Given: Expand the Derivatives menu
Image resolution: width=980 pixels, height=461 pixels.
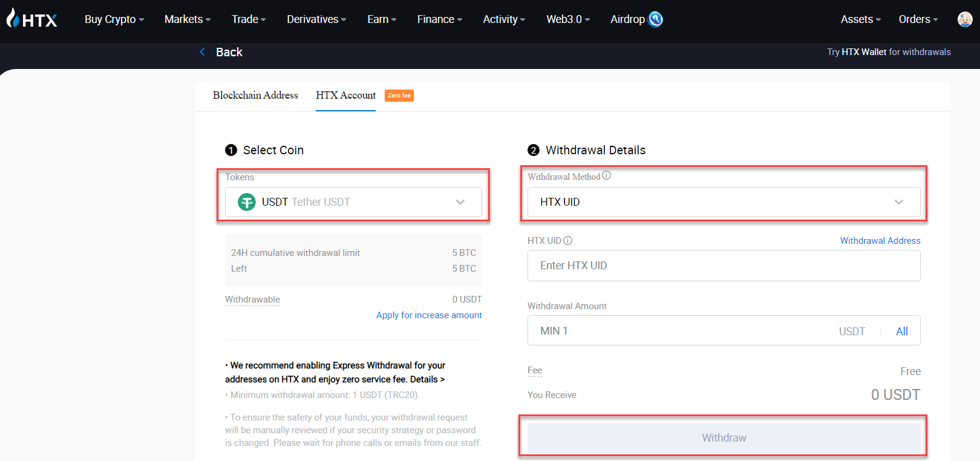Looking at the screenshot, I should click(316, 19).
